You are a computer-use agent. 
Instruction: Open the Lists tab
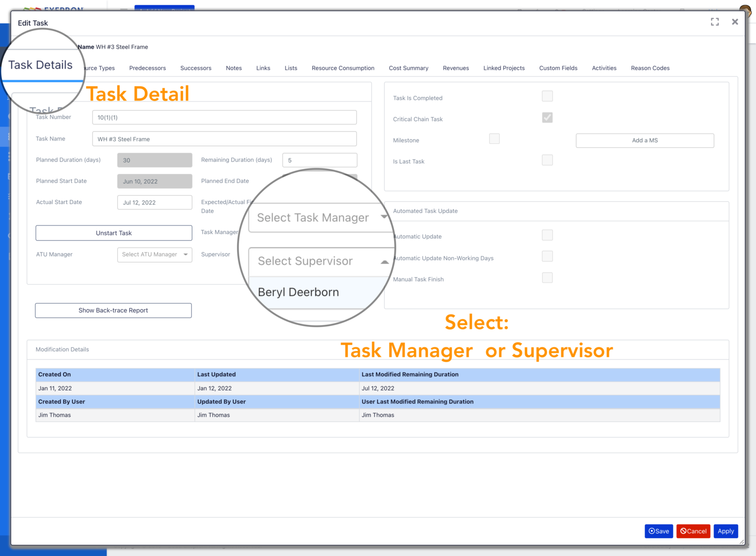[x=291, y=68]
